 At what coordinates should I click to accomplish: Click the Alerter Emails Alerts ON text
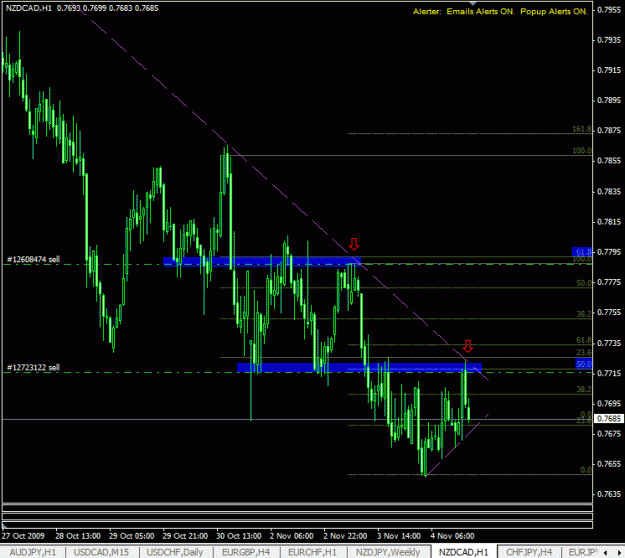pos(464,12)
